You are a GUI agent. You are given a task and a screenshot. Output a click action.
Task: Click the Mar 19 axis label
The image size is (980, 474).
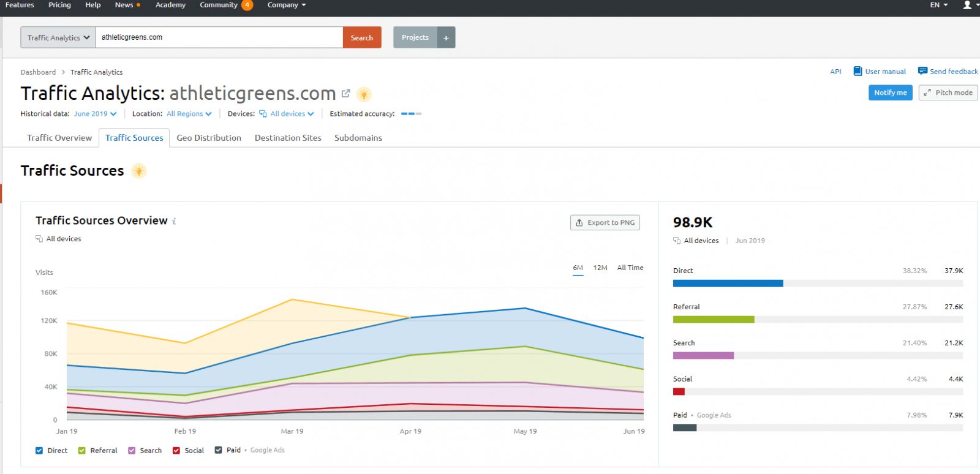pyautogui.click(x=292, y=432)
